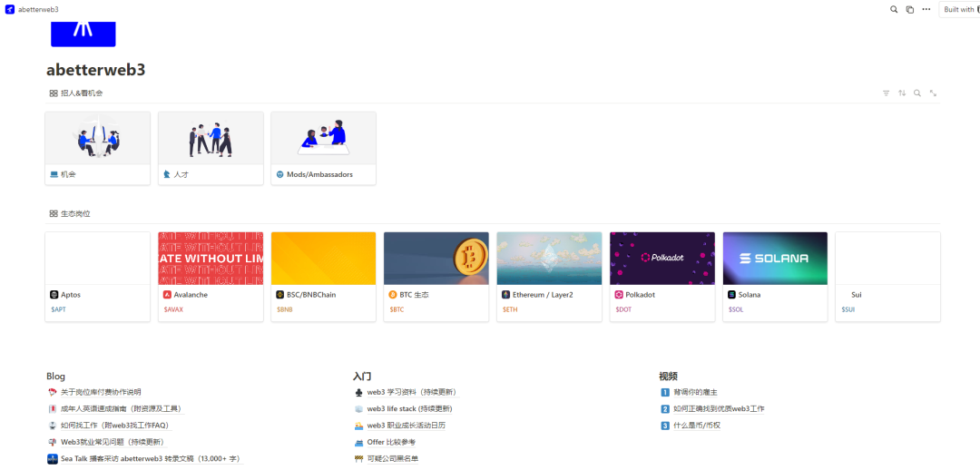Click the Sea Talk page icon

click(x=53, y=459)
